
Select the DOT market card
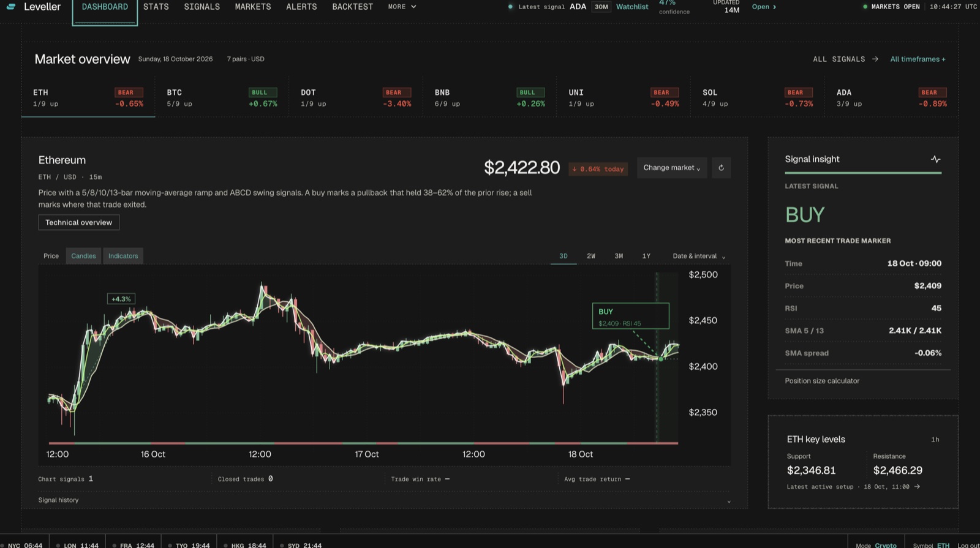point(356,97)
